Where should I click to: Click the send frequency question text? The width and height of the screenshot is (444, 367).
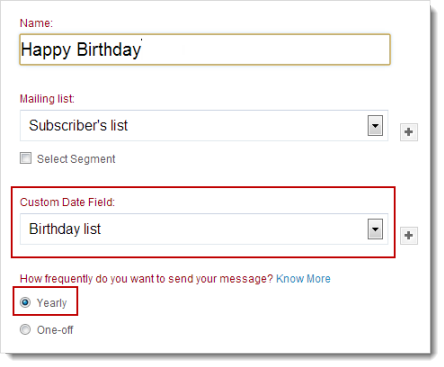click(146, 279)
